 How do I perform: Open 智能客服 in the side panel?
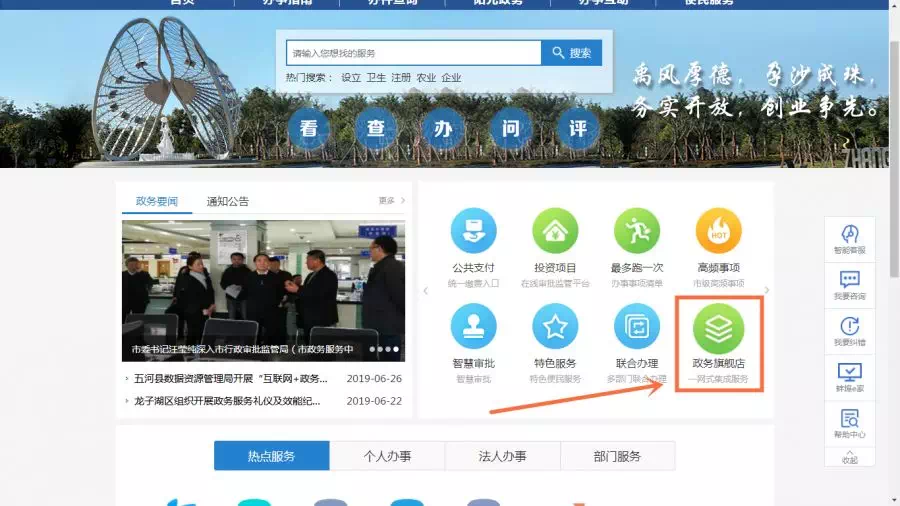[x=849, y=239]
